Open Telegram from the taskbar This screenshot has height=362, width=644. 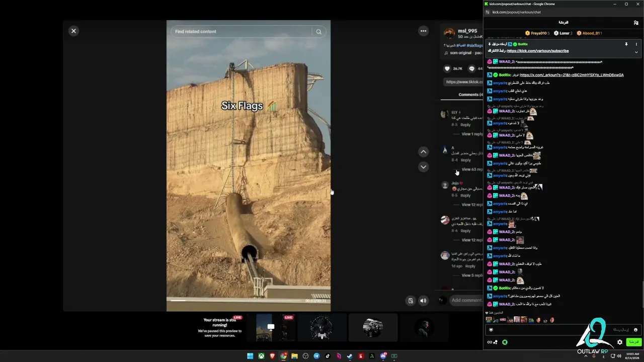coord(316,356)
